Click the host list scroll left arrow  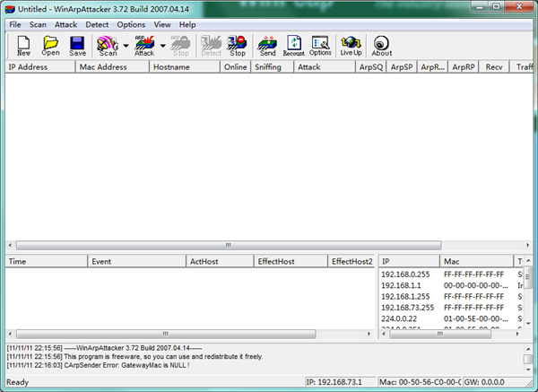[x=10, y=245]
